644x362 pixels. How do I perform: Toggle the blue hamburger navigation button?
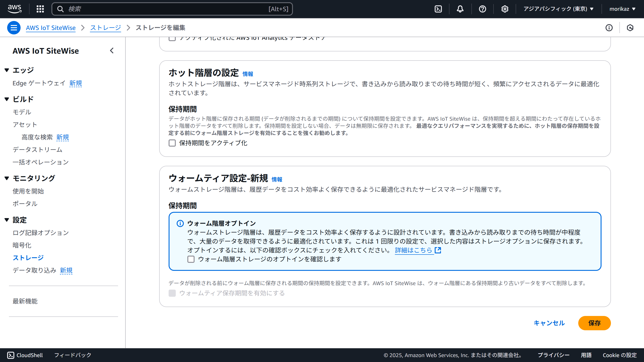tap(14, 28)
